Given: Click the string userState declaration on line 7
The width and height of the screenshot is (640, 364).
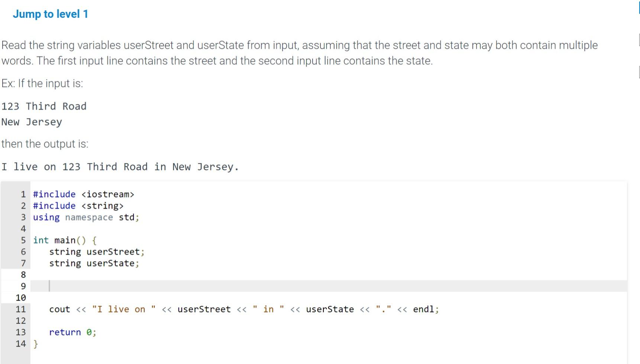Looking at the screenshot, I should (94, 263).
